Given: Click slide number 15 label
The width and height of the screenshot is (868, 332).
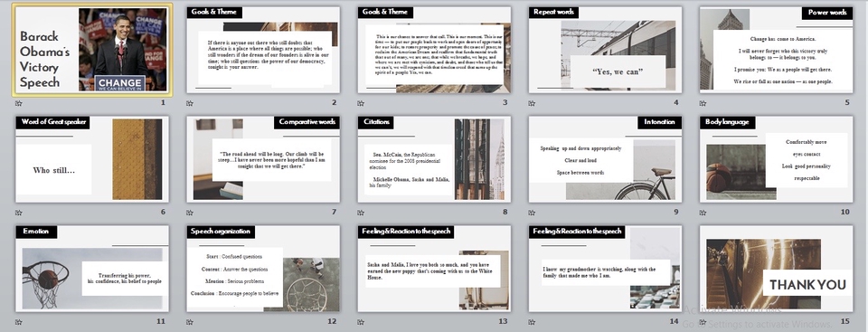Looking at the screenshot, I should (844, 321).
